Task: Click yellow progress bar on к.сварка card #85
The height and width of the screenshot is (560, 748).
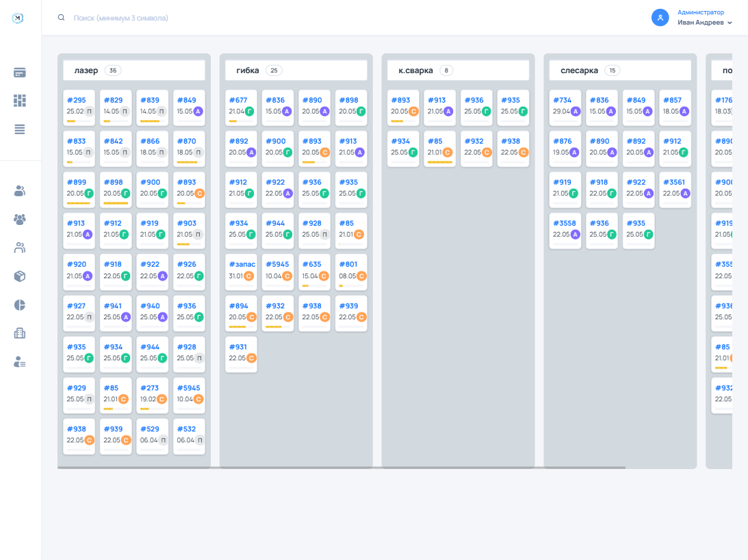Action: (440, 162)
